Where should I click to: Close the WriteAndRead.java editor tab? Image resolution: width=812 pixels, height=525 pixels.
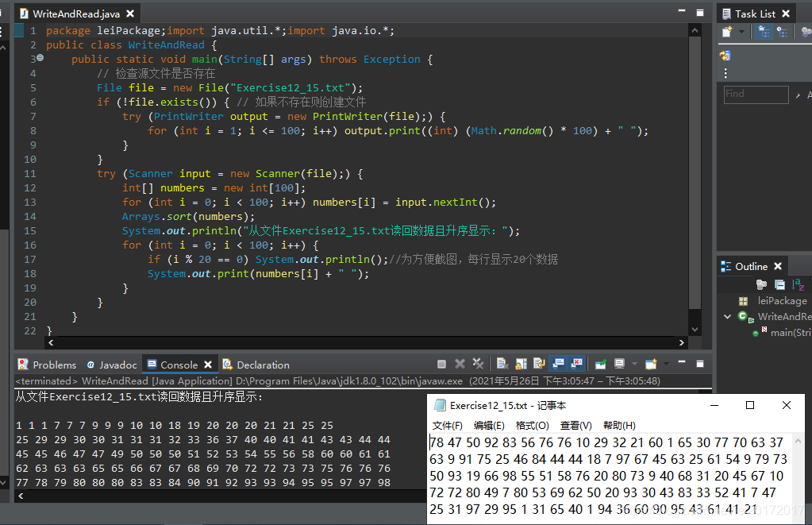pyautogui.click(x=130, y=14)
